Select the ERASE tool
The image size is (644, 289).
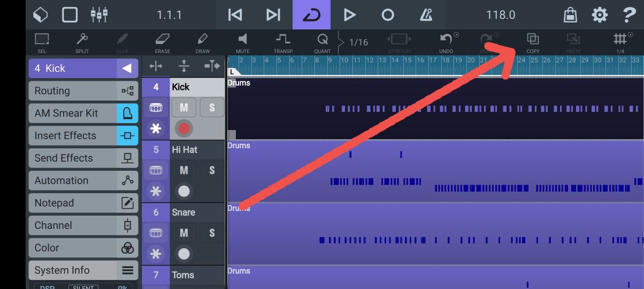tap(162, 42)
